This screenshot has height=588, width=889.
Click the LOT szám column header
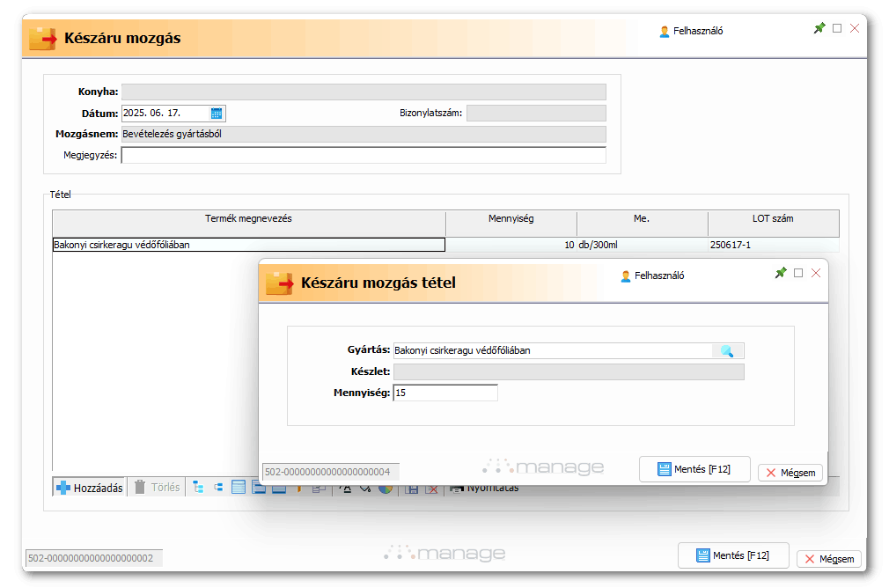(773, 218)
